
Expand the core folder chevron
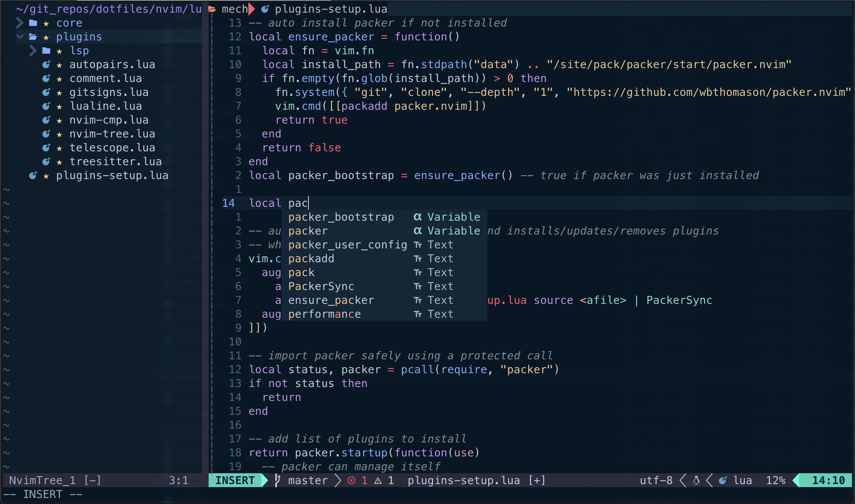(20, 23)
